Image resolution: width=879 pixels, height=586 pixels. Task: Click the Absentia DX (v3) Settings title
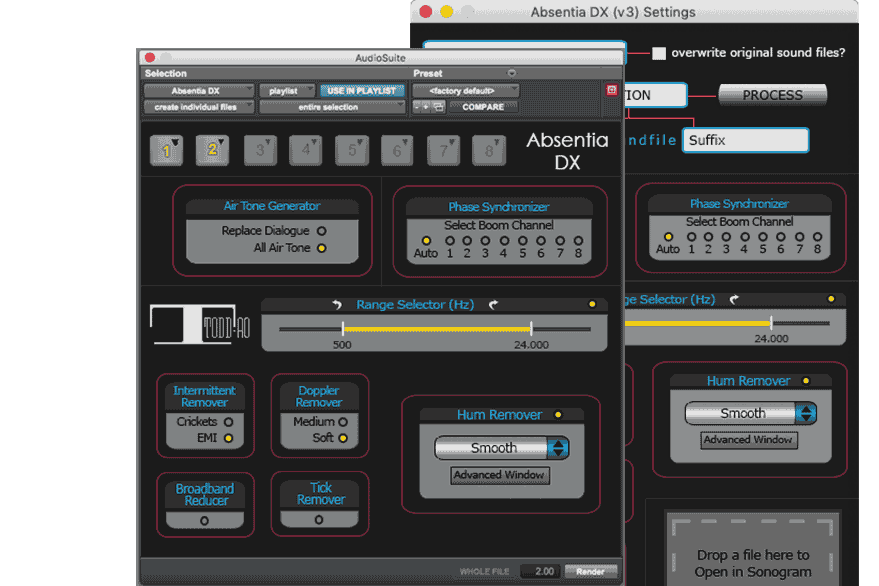pos(613,12)
